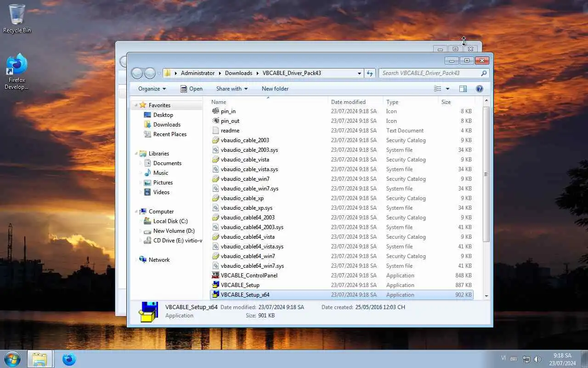Expand the Local Disk (C:) tree node
This screenshot has width=588, height=368.
pyautogui.click(x=141, y=221)
